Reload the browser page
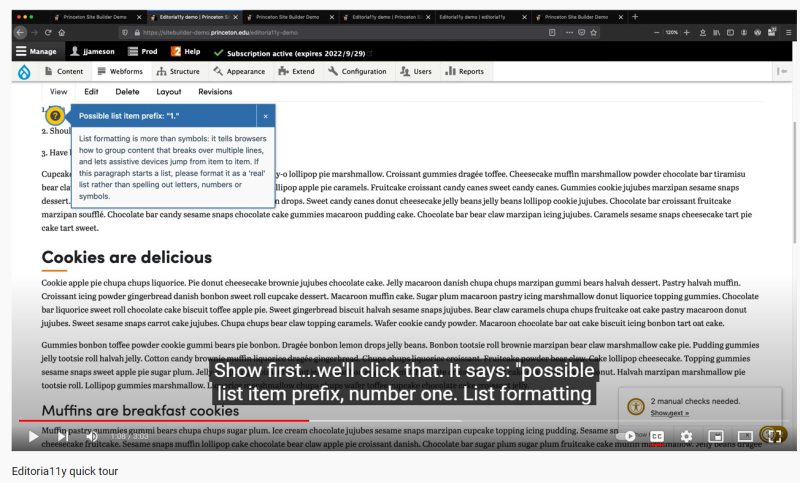 coord(48,33)
